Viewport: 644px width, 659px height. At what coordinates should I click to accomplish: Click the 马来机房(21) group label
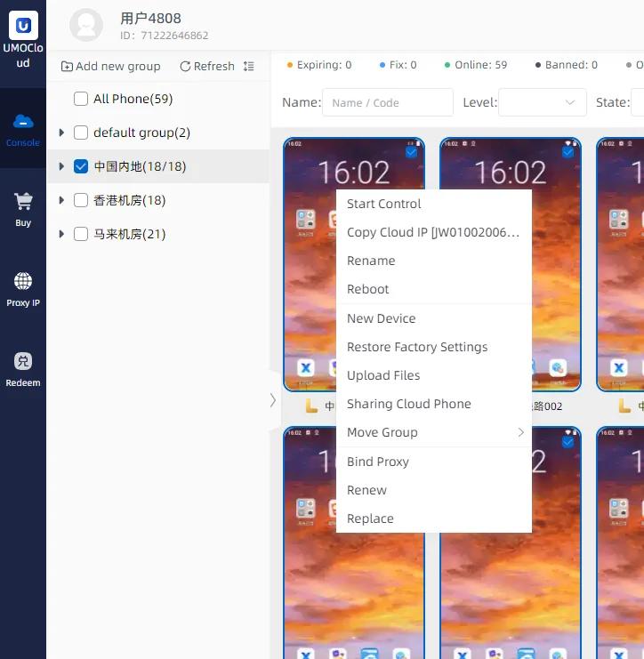(130, 234)
